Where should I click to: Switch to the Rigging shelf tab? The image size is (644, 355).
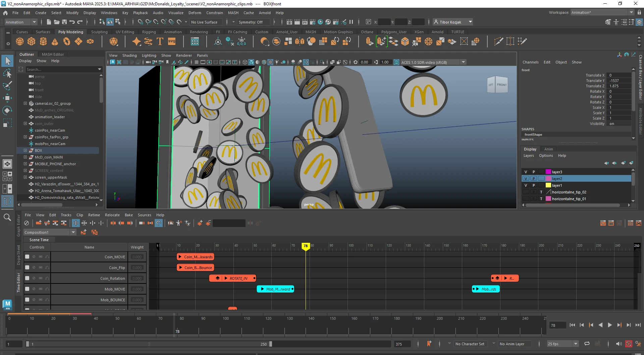[149, 32]
